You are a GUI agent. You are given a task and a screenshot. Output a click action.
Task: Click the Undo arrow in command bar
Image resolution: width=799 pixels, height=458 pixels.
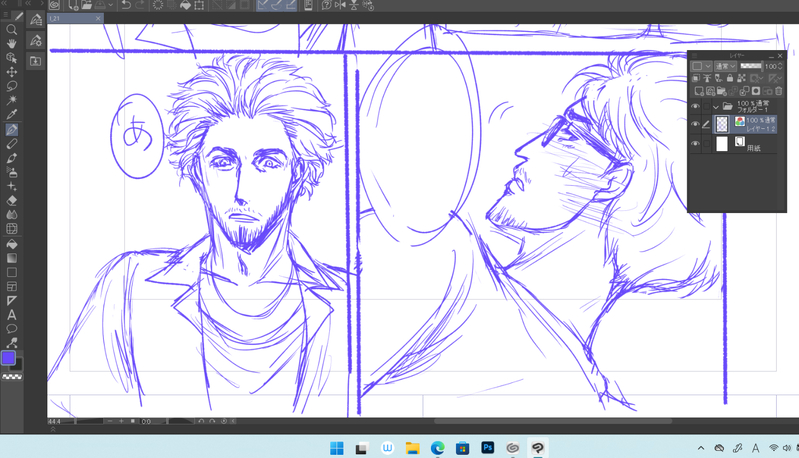click(126, 5)
